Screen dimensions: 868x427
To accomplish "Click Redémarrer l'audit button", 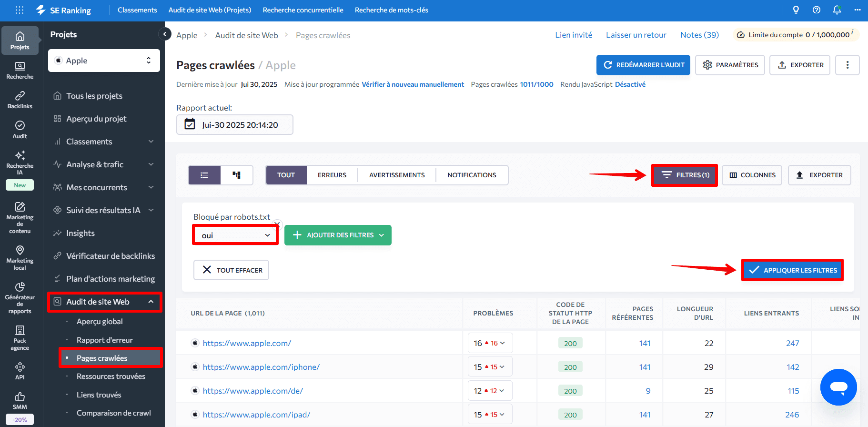I will [643, 65].
